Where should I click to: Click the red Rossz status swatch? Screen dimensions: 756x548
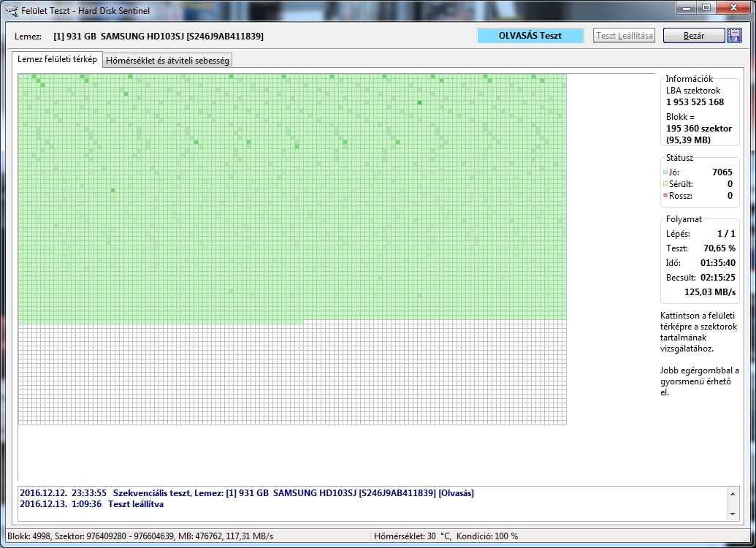point(665,195)
